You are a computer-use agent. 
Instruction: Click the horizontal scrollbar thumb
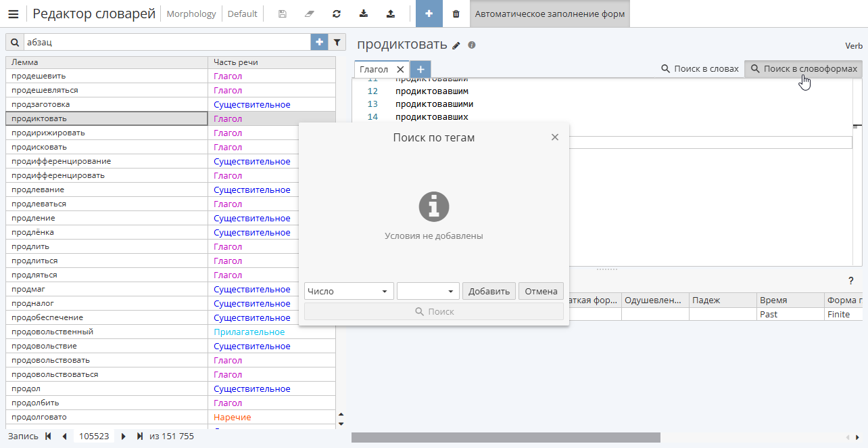pos(506,437)
